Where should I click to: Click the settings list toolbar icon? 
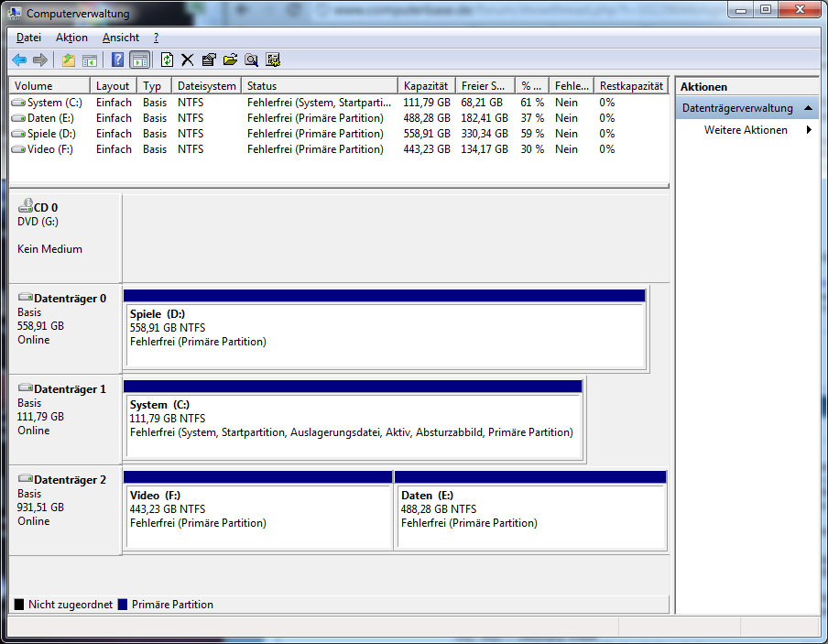tap(273, 60)
